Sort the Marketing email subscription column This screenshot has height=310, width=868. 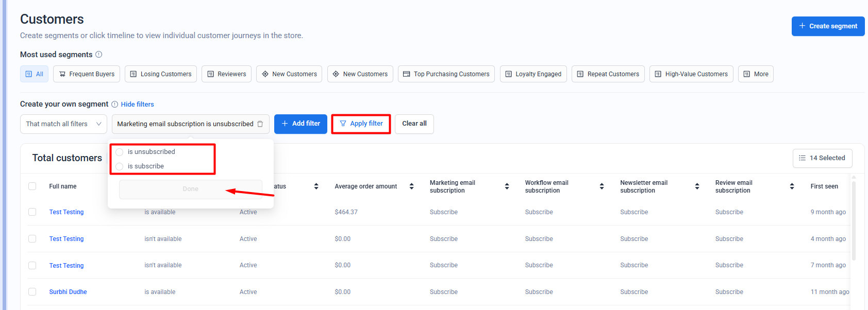(507, 186)
